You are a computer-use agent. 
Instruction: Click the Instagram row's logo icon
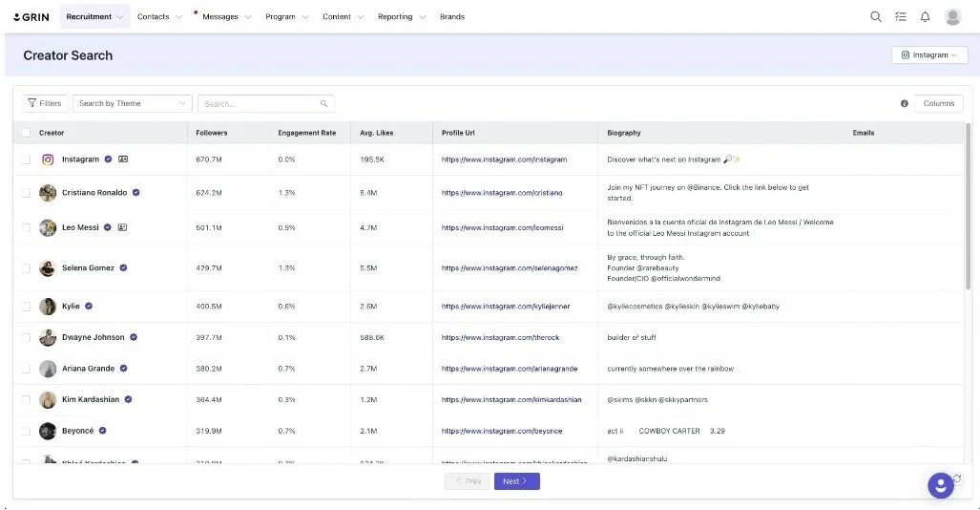[x=48, y=159]
